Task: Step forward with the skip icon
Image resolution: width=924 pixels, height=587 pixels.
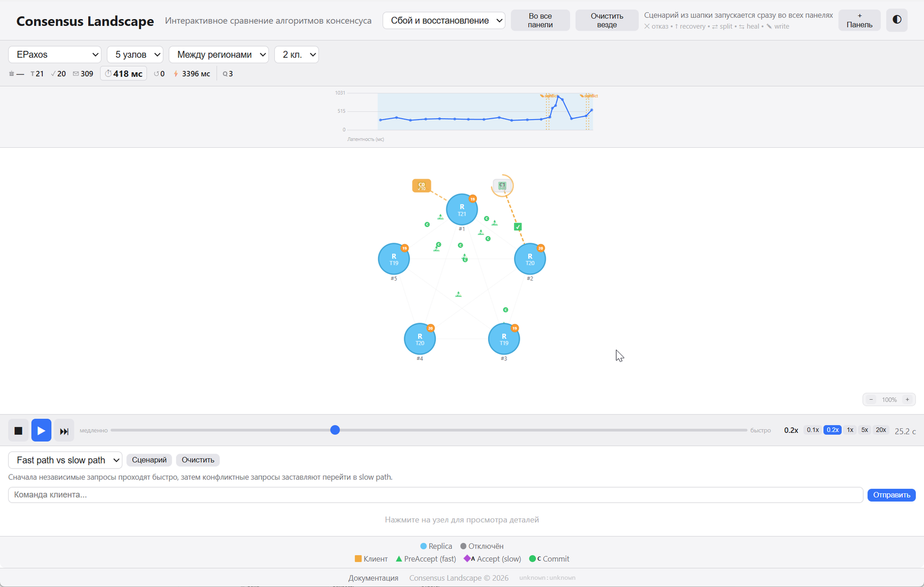Action: coord(64,431)
